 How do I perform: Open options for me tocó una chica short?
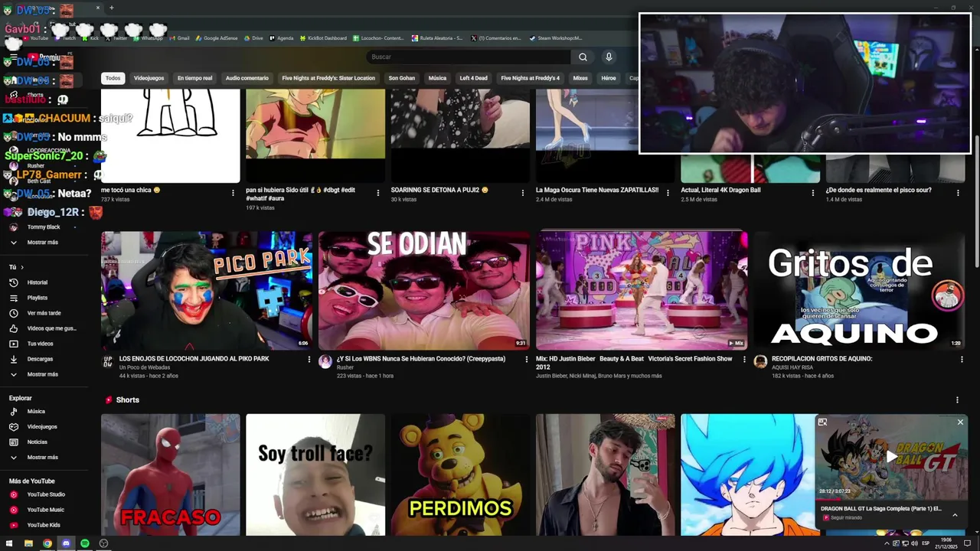(x=233, y=193)
